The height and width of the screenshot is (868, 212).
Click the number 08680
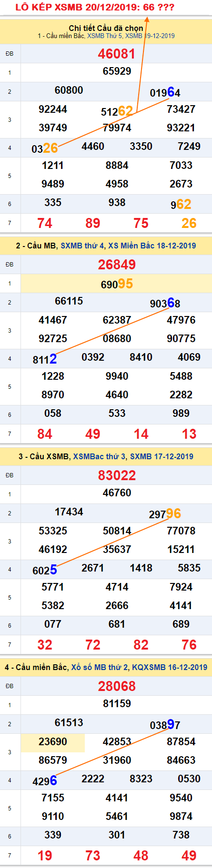coord(117,339)
